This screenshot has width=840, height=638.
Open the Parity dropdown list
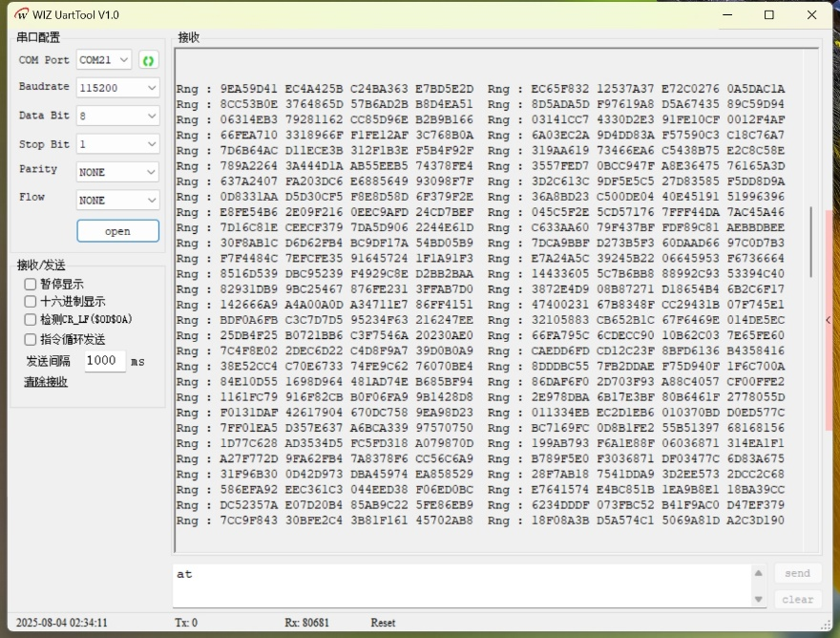pos(117,172)
